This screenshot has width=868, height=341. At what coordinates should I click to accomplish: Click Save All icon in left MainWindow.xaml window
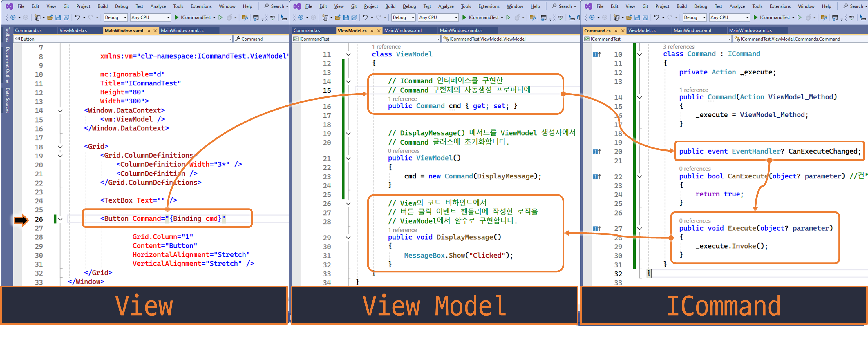click(x=66, y=17)
